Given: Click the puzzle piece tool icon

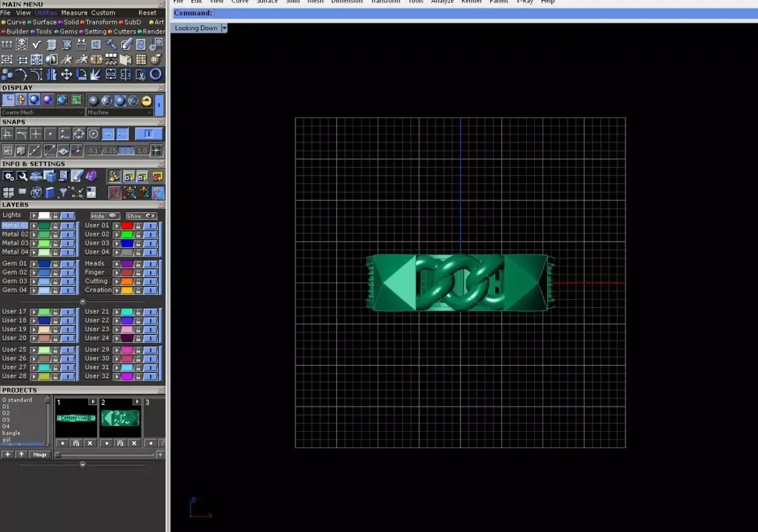Looking at the screenshot, I should 96,44.
